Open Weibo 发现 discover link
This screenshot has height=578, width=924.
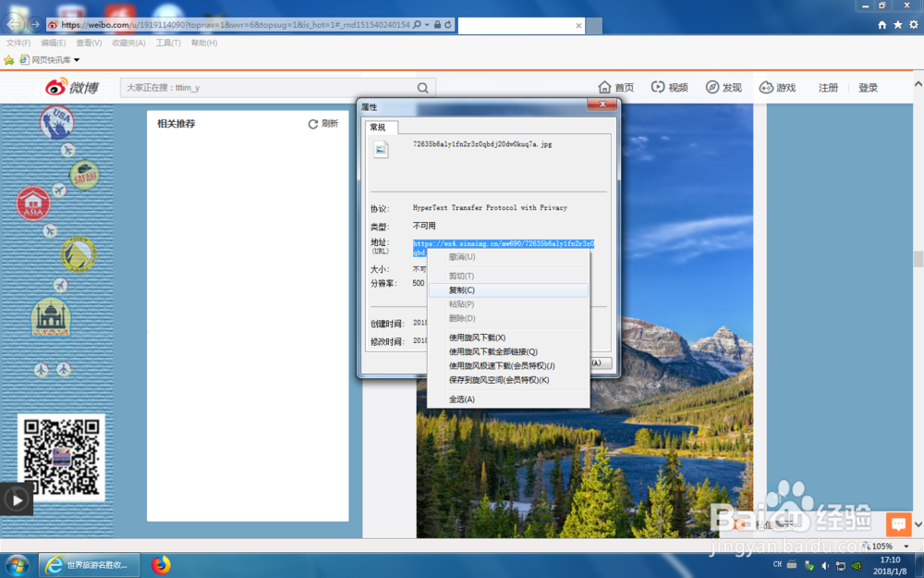(x=723, y=87)
